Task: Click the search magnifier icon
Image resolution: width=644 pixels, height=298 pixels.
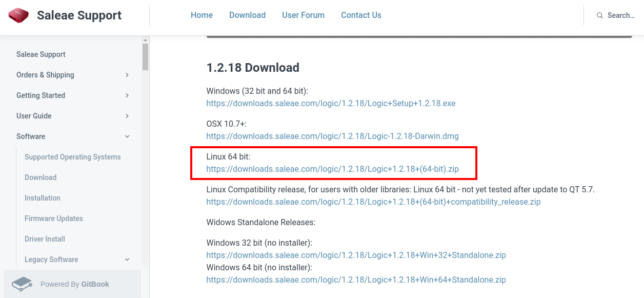Action: pos(599,15)
